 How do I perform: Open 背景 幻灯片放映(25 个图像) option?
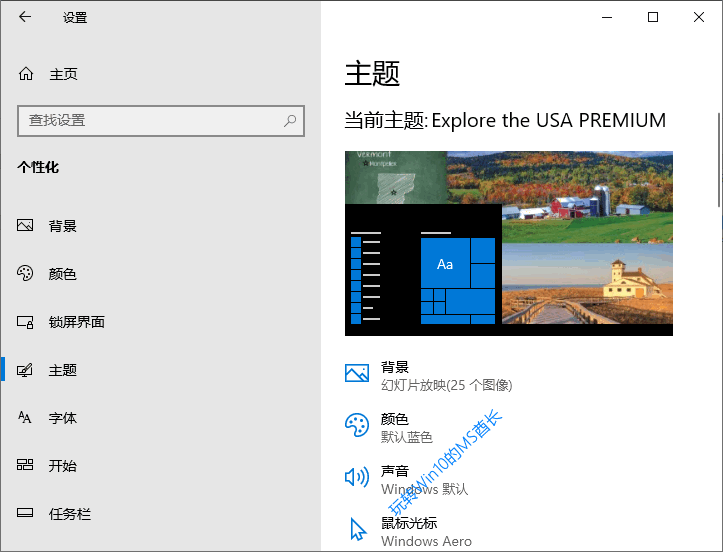coord(429,376)
